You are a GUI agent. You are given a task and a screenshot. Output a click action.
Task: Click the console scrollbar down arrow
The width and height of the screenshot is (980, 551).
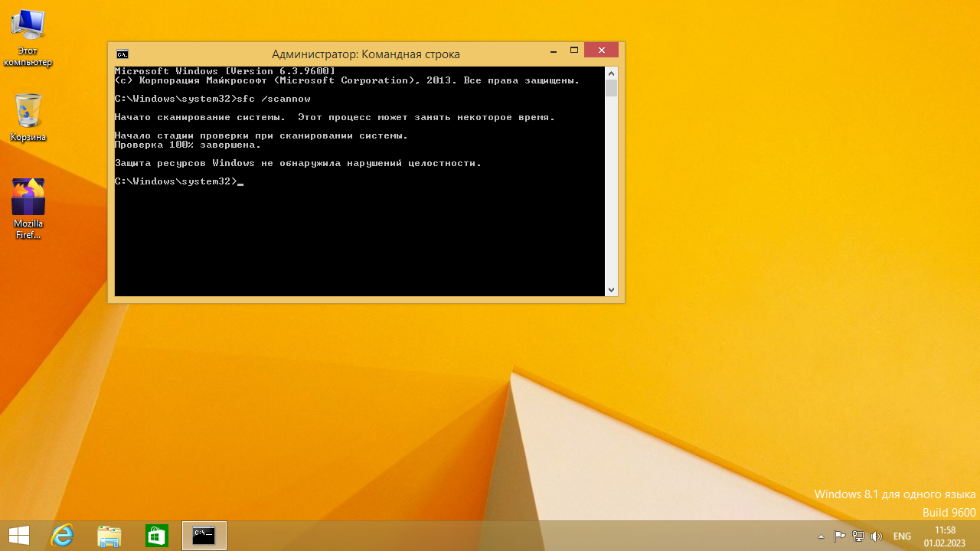click(611, 290)
